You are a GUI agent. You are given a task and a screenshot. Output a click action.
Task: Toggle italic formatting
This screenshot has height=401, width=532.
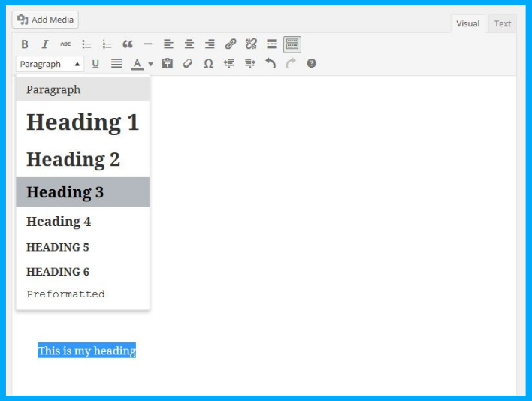(x=45, y=44)
